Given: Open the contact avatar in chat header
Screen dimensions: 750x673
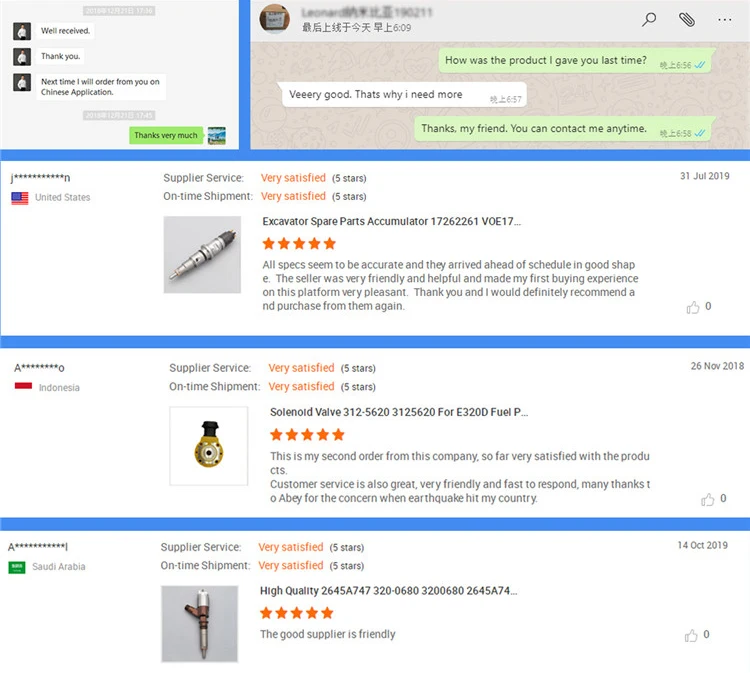Looking at the screenshot, I should (x=274, y=19).
